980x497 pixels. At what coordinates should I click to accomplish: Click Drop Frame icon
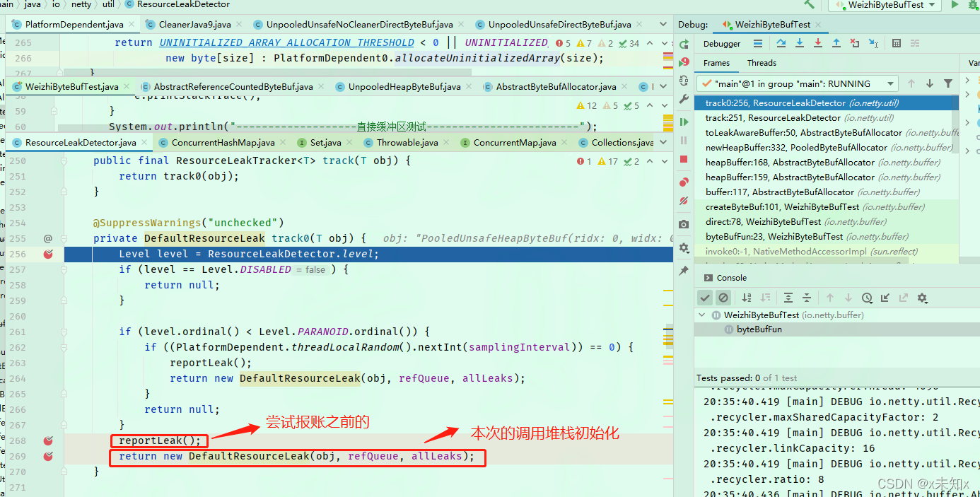[855, 43]
